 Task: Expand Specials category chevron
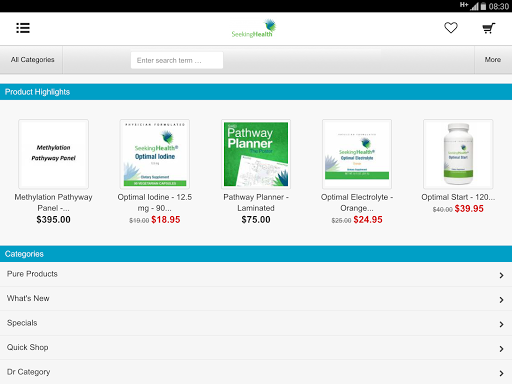coord(501,324)
